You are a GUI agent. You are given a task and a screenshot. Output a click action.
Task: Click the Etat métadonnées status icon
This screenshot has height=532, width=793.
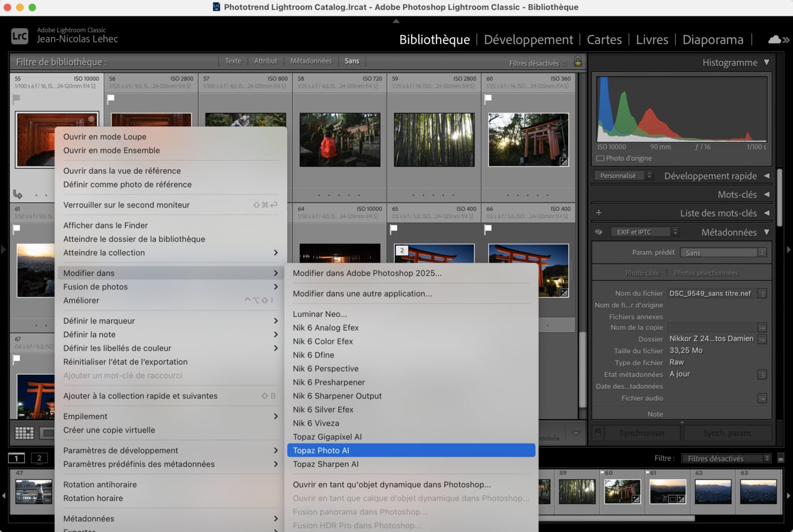762,374
